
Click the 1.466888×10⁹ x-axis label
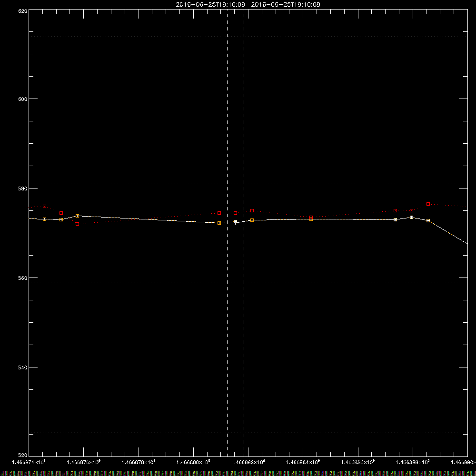pyautogui.click(x=413, y=462)
